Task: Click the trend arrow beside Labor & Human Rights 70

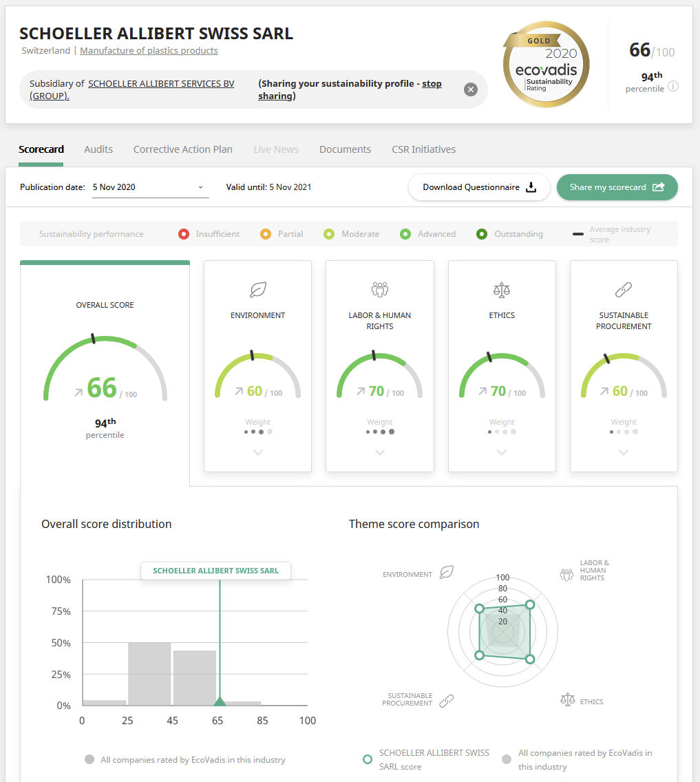Action: pos(361,391)
